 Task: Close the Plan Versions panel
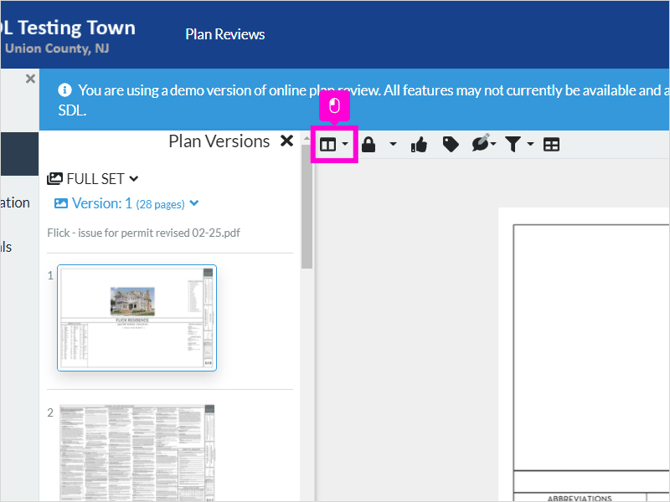[x=287, y=141]
